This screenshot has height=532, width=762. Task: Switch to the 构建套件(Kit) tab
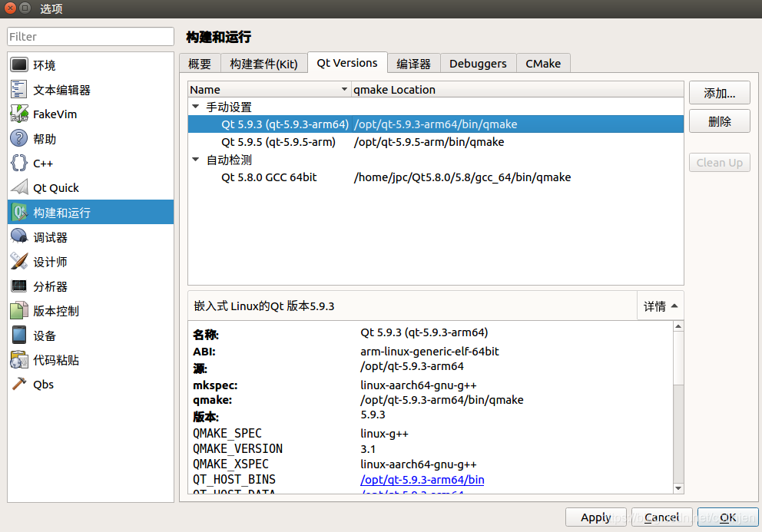pyautogui.click(x=264, y=64)
